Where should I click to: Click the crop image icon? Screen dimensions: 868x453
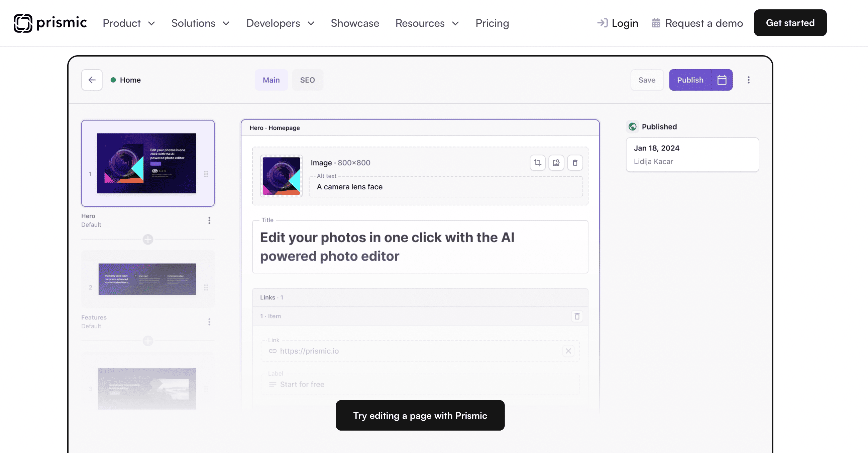coord(537,163)
